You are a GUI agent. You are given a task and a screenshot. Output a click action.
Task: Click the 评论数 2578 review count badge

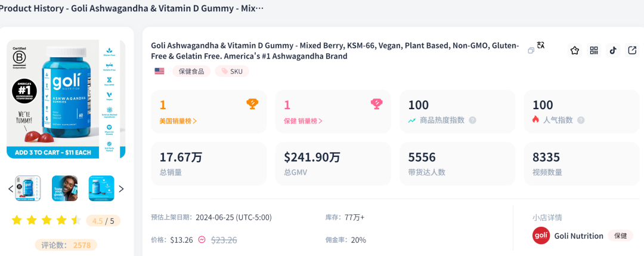point(66,245)
